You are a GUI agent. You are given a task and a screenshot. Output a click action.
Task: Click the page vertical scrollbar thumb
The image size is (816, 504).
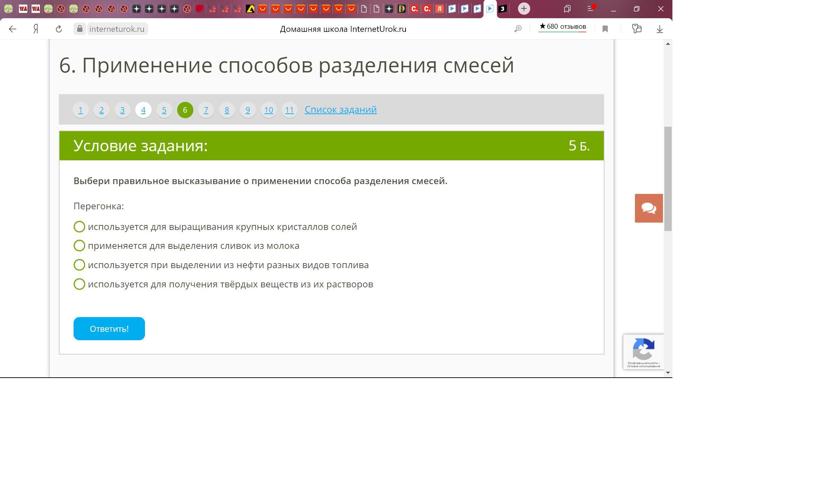pos(668,178)
